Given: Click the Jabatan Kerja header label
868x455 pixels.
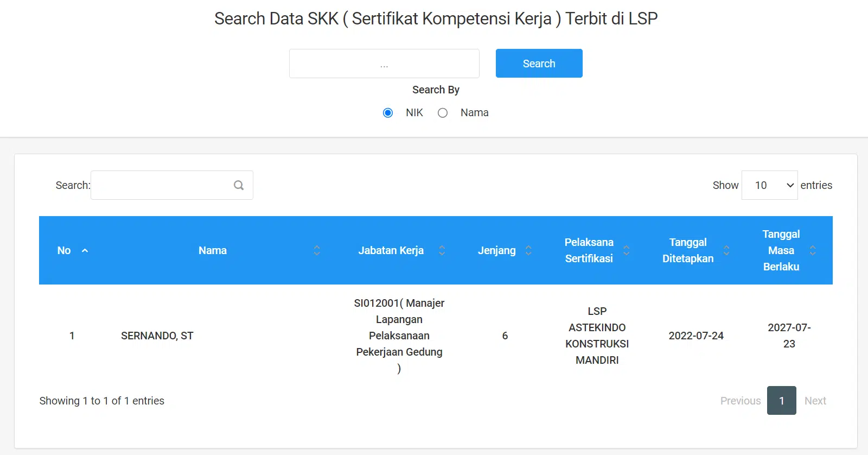Looking at the screenshot, I should coord(391,250).
